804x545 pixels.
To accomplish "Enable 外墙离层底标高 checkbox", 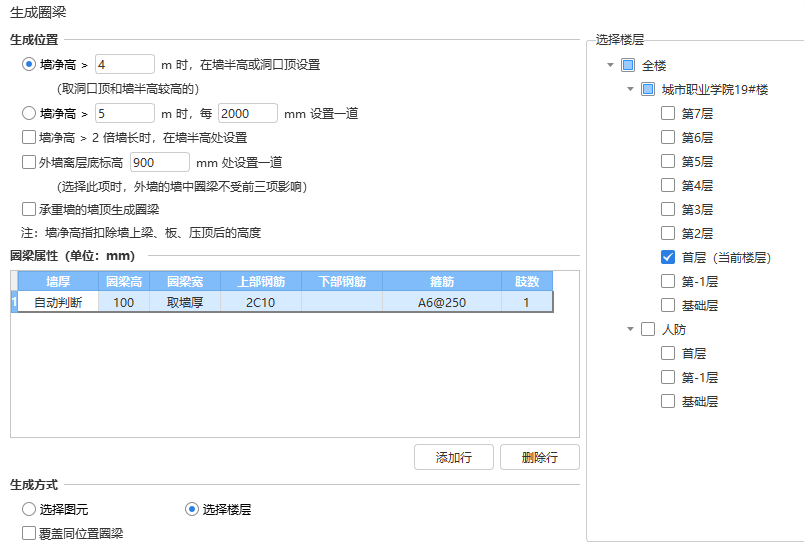I will pyautogui.click(x=29, y=162).
